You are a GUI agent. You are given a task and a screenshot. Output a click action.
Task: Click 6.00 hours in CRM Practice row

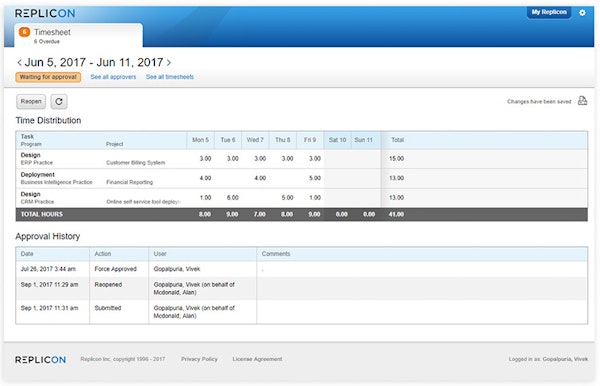pos(233,197)
